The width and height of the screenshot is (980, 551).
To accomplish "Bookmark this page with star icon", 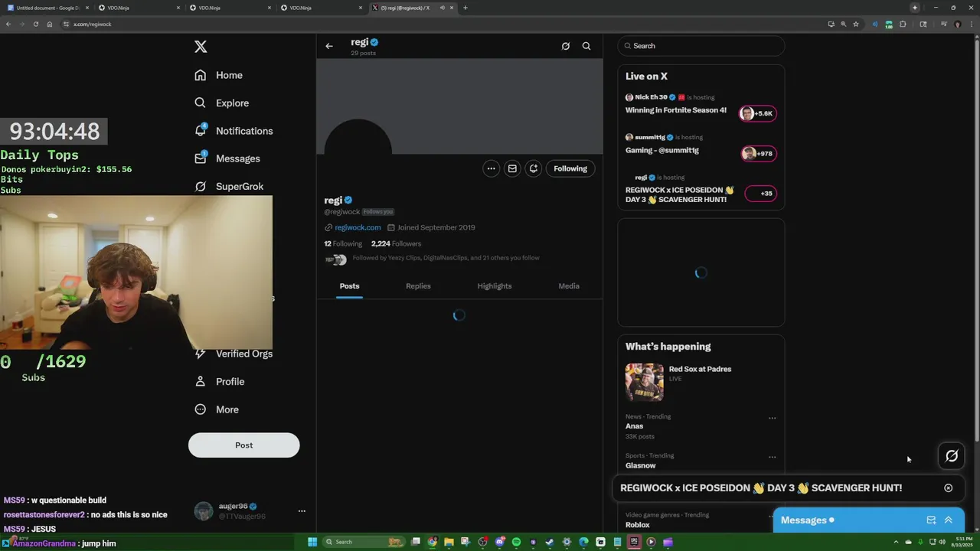I will pos(856,24).
